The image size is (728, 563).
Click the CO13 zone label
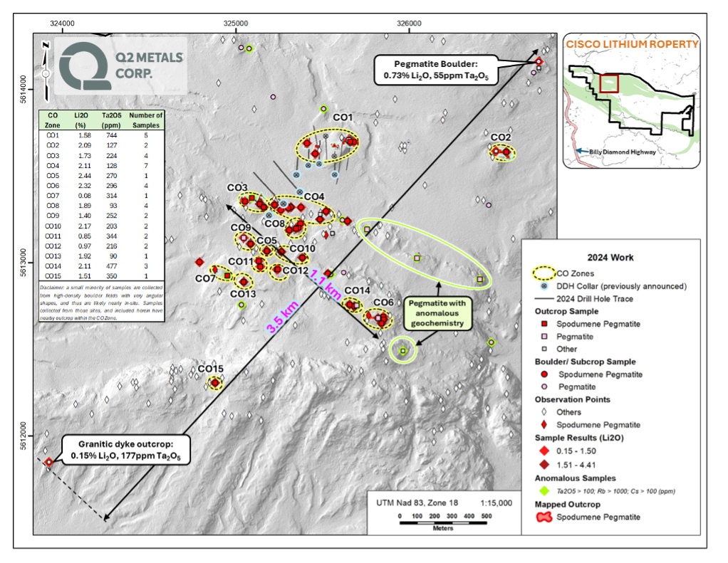(243, 293)
